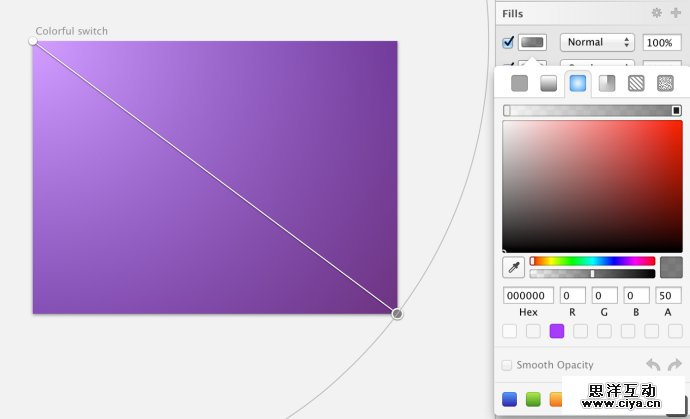The image size is (690, 419).
Task: Click the 100% fill opacity field
Action: [661, 42]
